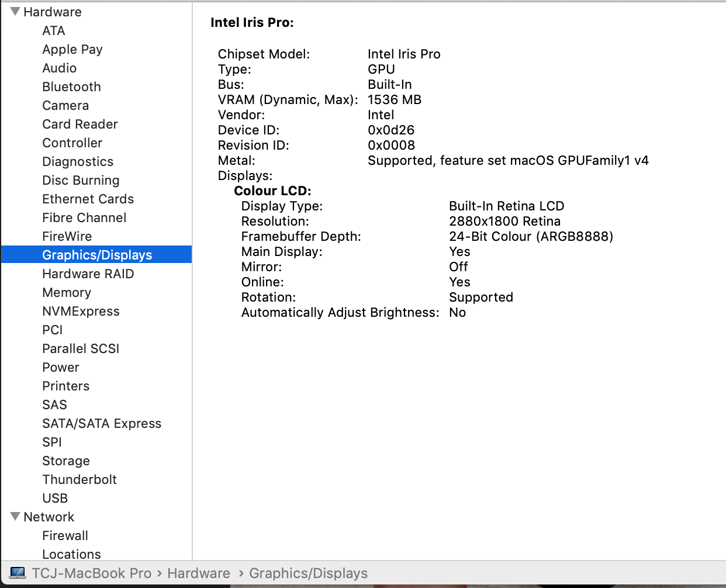Click the Mirror value Off
Viewport: 726px width, 588px height.
(x=458, y=267)
